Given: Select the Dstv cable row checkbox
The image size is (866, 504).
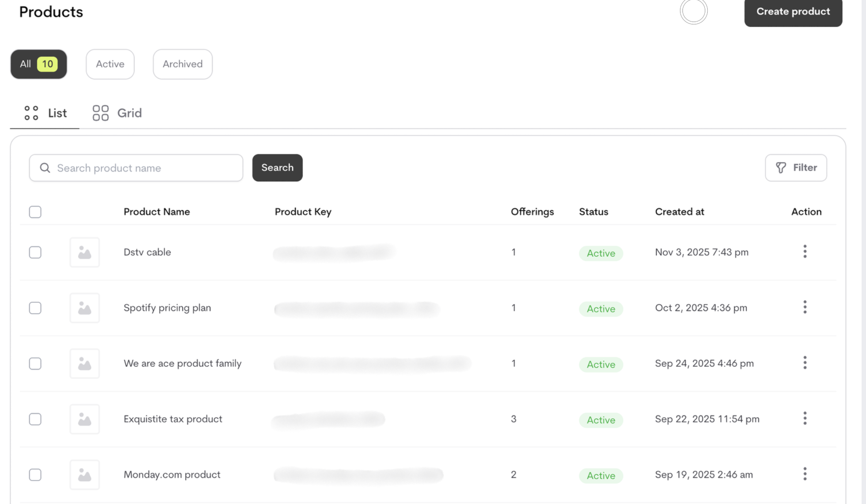Looking at the screenshot, I should [35, 252].
